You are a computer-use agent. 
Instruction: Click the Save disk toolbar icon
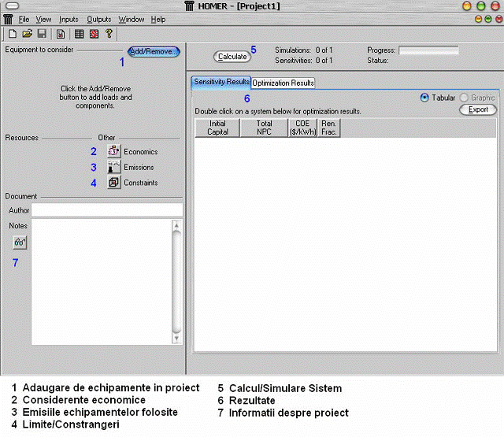pyautogui.click(x=41, y=34)
